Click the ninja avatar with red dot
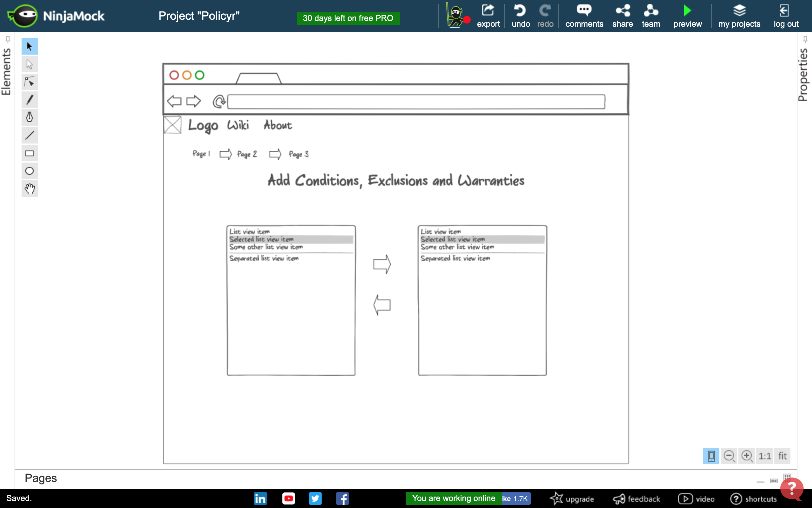Viewport: 812px width, 508px height. pyautogui.click(x=457, y=15)
